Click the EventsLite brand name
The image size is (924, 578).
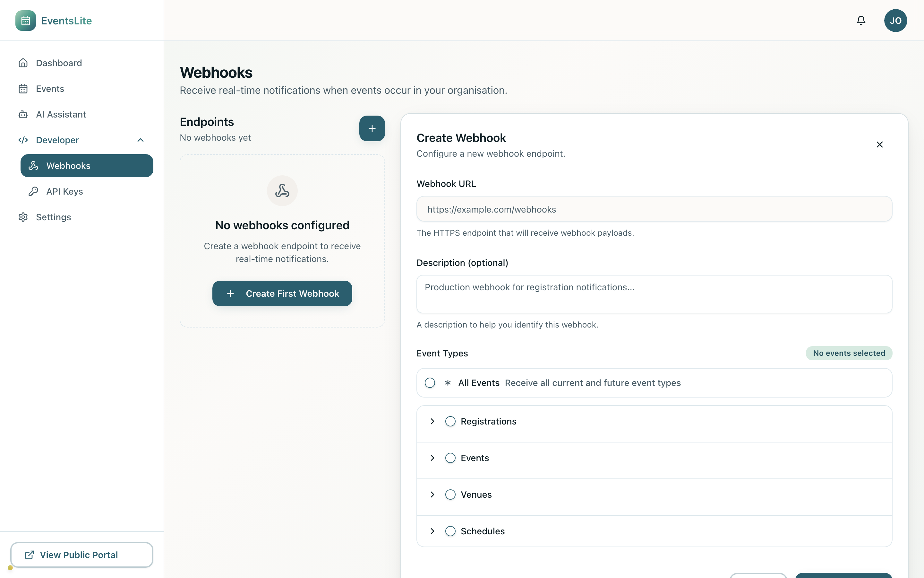(x=66, y=21)
